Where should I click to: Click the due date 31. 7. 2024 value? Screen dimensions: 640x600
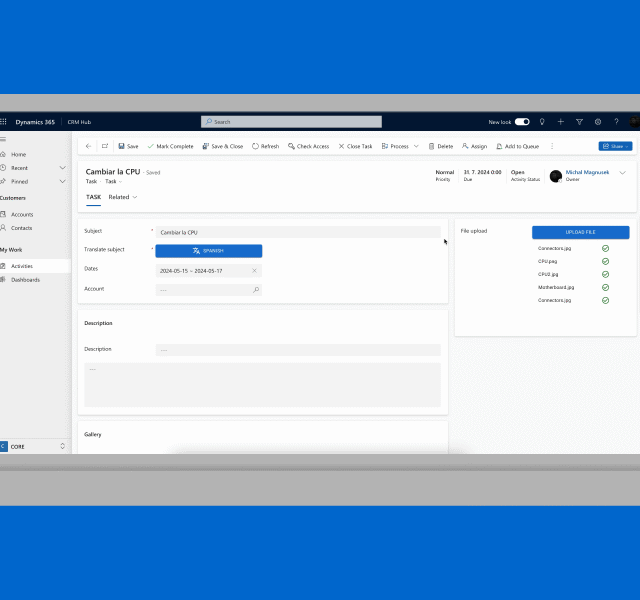pyautogui.click(x=482, y=172)
